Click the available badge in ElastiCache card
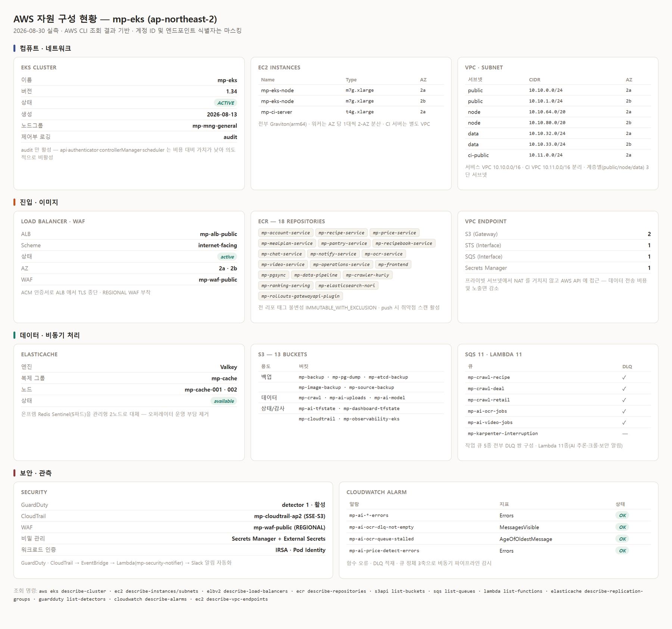Image resolution: width=672 pixels, height=629 pixels. coord(224,401)
